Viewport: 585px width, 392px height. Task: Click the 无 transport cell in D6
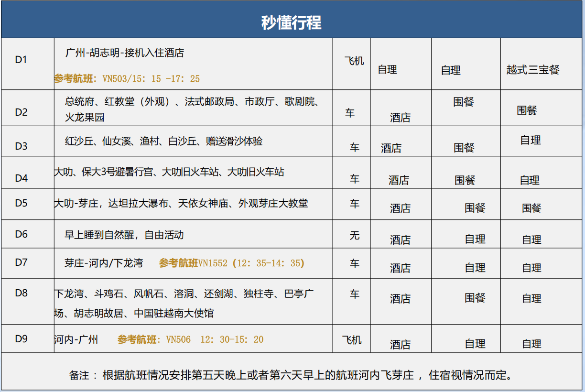click(354, 235)
